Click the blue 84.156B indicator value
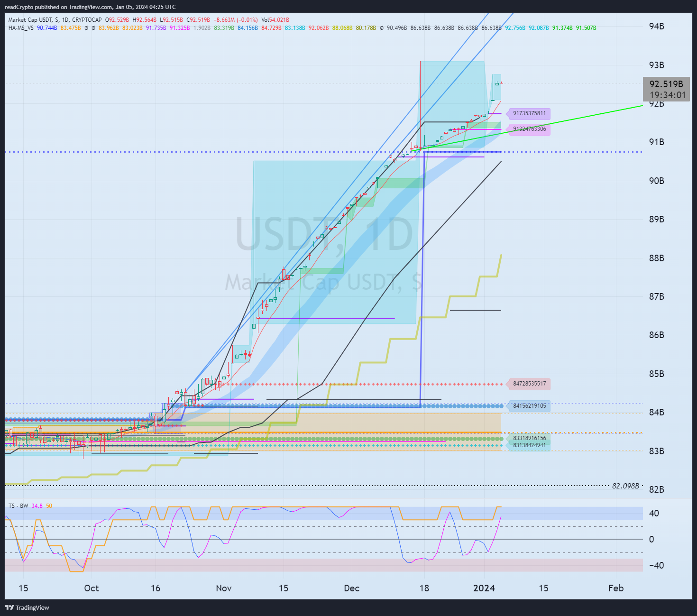 tap(248, 28)
